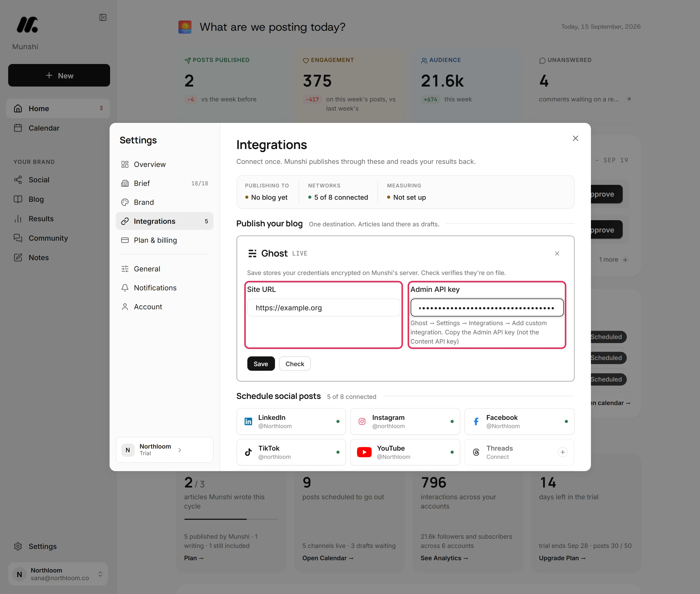This screenshot has width=700, height=594.
Task: Open the YouTube connection card
Action: pyautogui.click(x=405, y=452)
